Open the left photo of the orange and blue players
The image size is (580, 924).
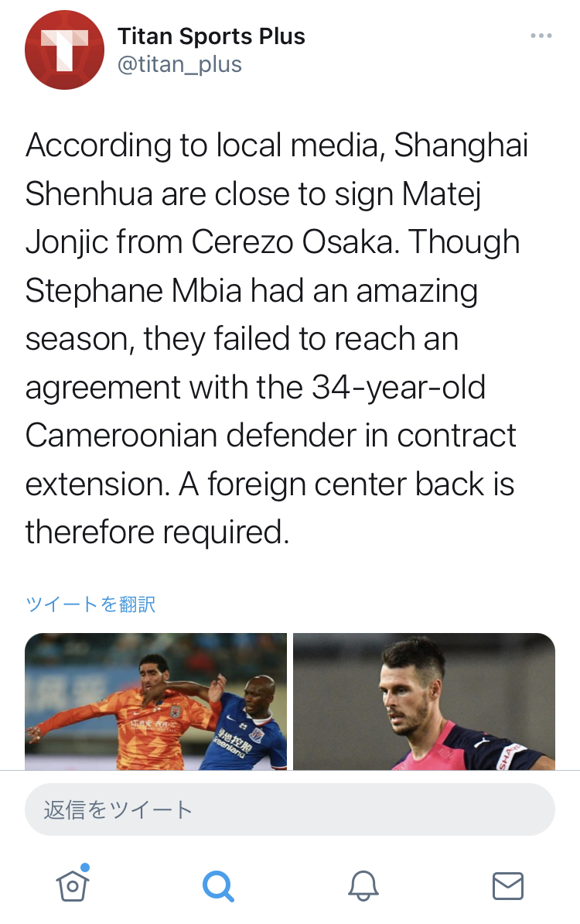[155, 701]
